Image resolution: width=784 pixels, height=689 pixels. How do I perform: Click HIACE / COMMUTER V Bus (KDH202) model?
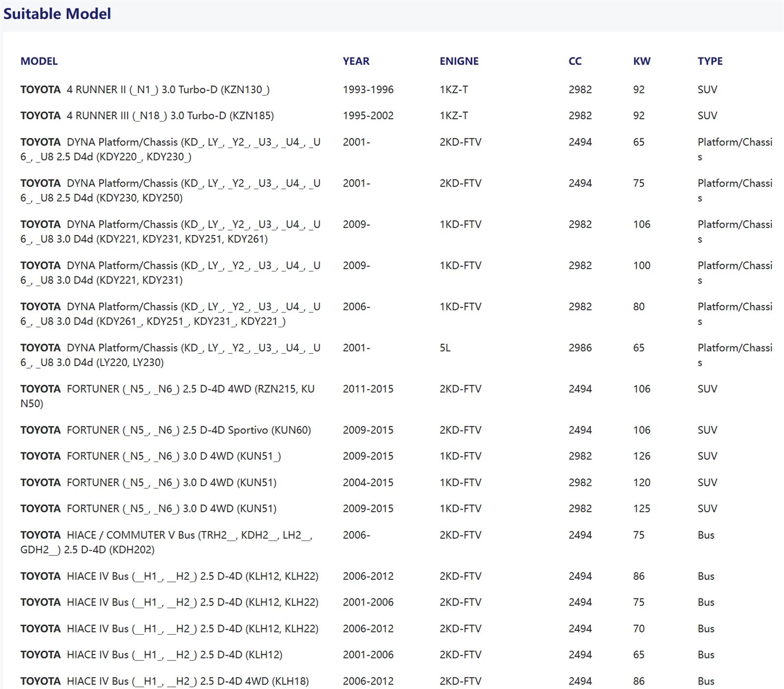(x=167, y=542)
